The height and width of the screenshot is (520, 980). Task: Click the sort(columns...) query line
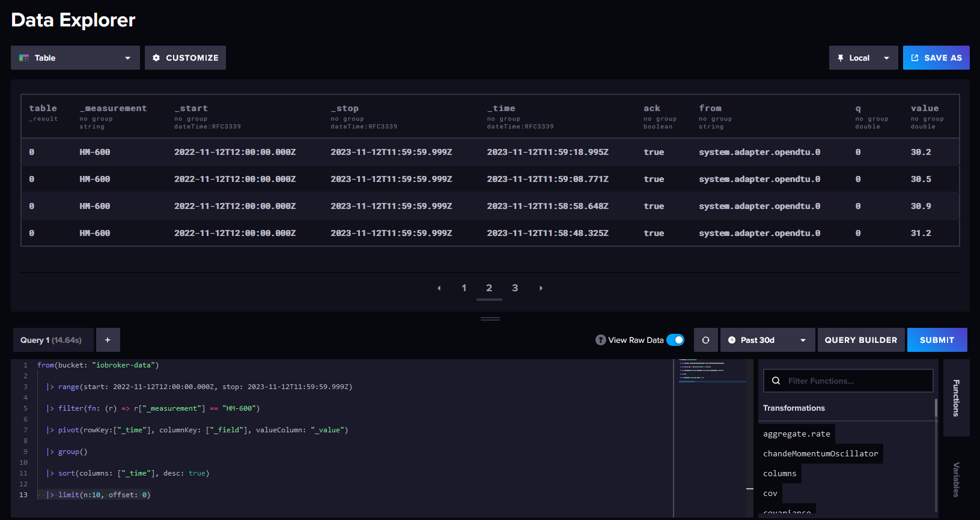(x=128, y=473)
